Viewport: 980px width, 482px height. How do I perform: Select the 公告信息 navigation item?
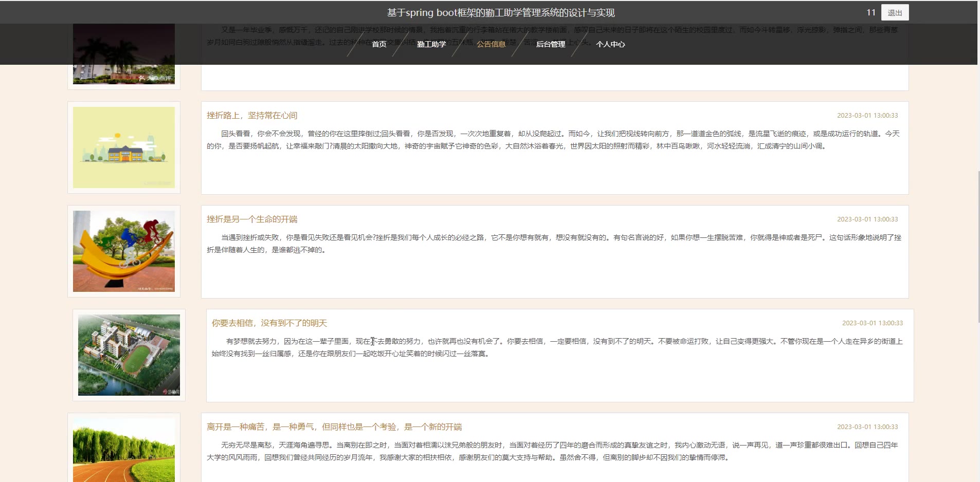coord(491,44)
